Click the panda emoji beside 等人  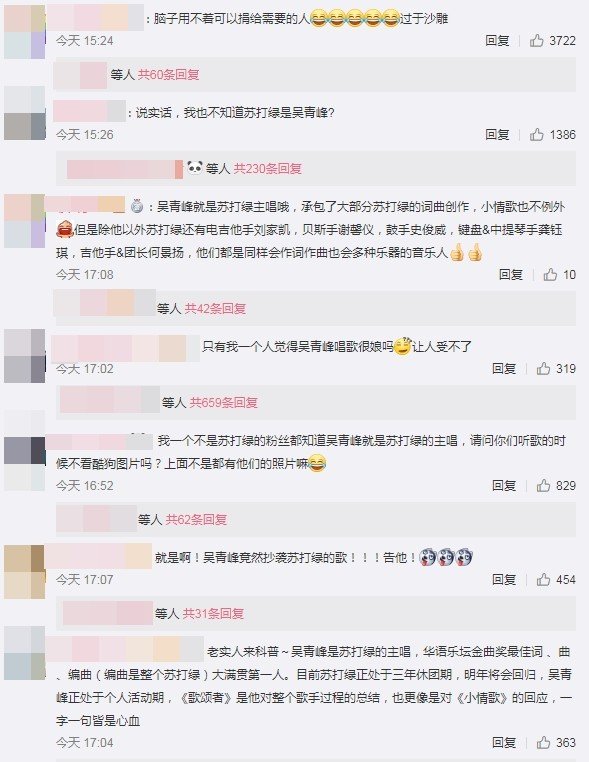point(195,168)
